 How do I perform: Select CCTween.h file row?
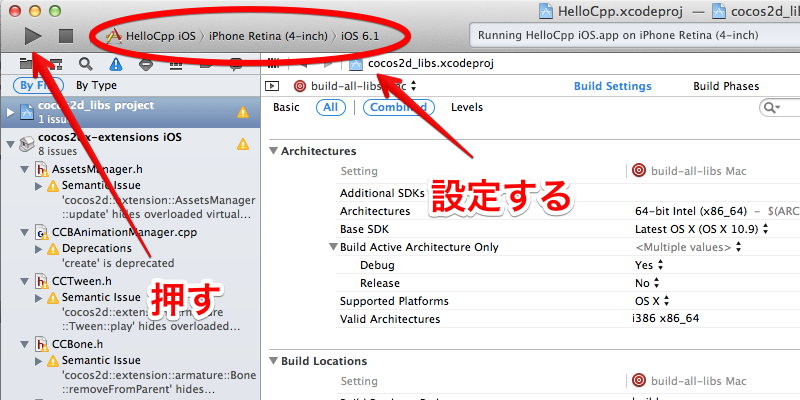pyautogui.click(x=82, y=281)
